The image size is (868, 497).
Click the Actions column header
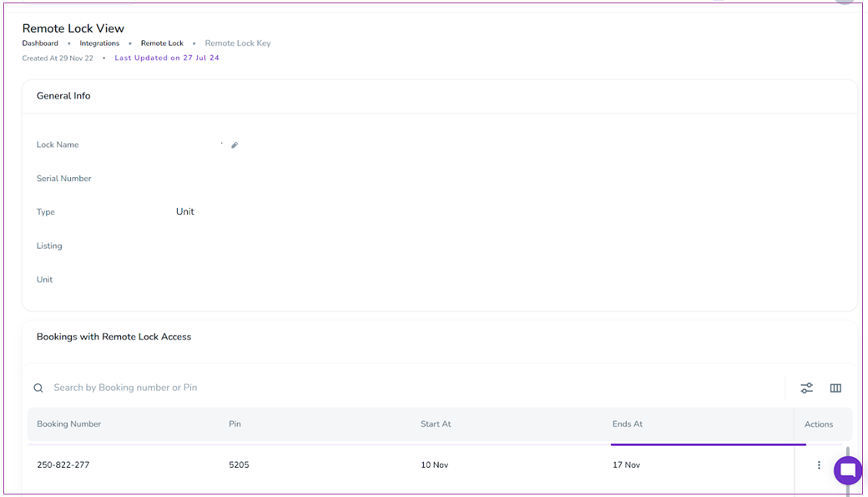pos(819,424)
